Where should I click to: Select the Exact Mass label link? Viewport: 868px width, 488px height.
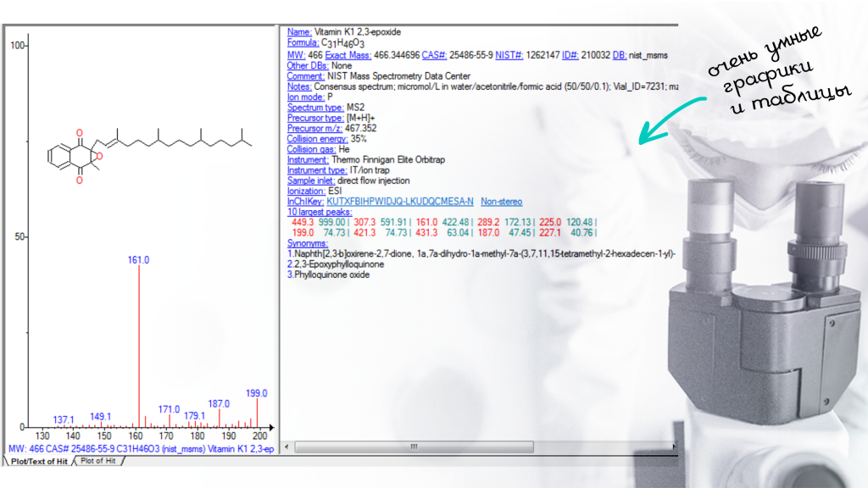point(348,54)
